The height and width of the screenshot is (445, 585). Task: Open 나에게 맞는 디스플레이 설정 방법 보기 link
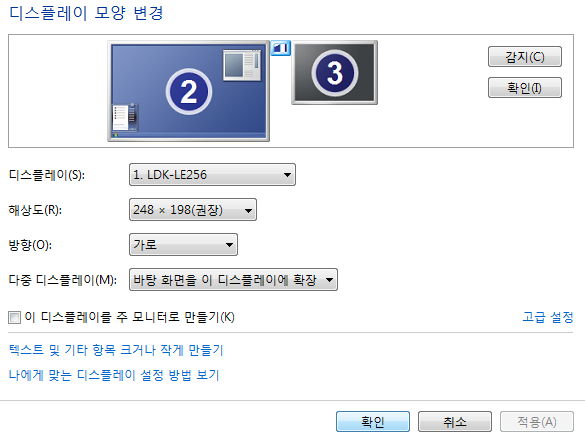tap(114, 375)
